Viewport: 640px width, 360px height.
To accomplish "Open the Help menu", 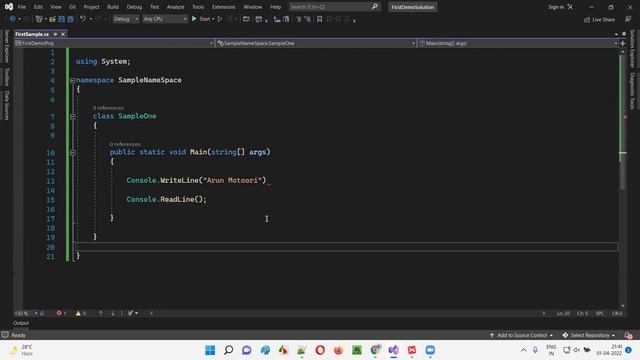I will (x=276, y=7).
